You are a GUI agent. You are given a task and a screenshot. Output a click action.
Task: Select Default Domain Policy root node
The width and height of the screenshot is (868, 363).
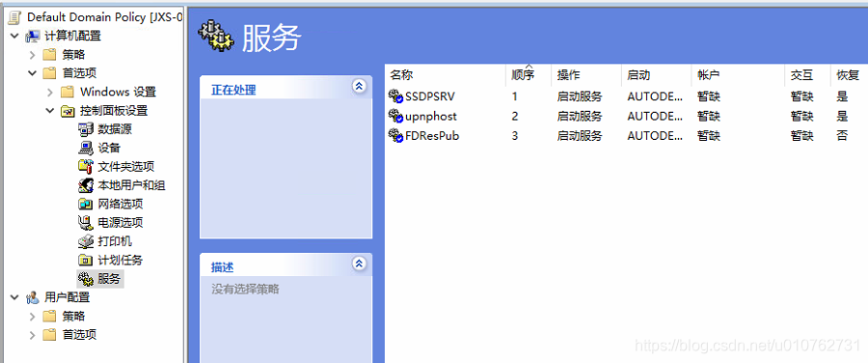tap(104, 17)
